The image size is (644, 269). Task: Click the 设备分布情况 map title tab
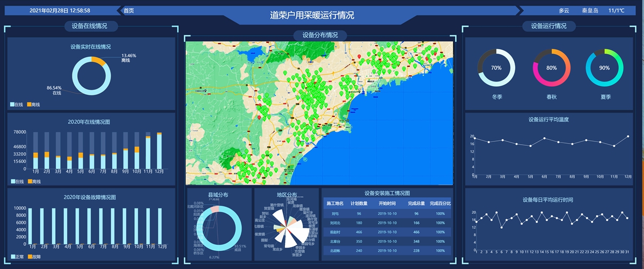click(x=320, y=35)
